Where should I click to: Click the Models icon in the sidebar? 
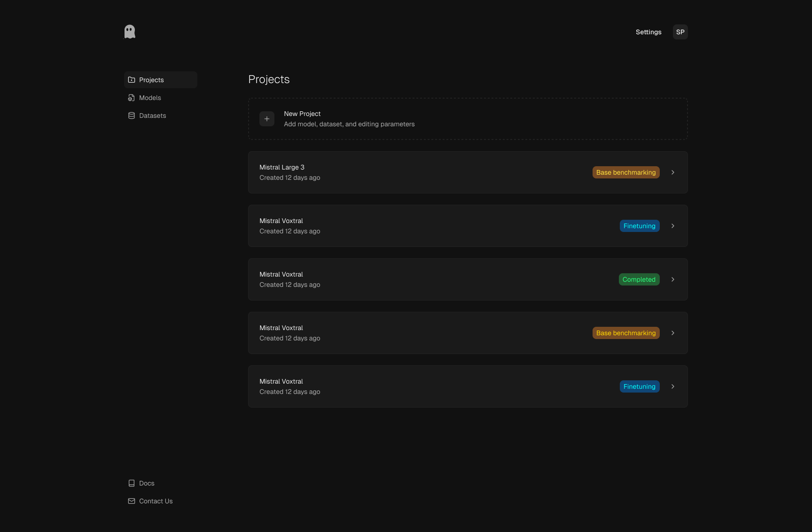pos(132,98)
